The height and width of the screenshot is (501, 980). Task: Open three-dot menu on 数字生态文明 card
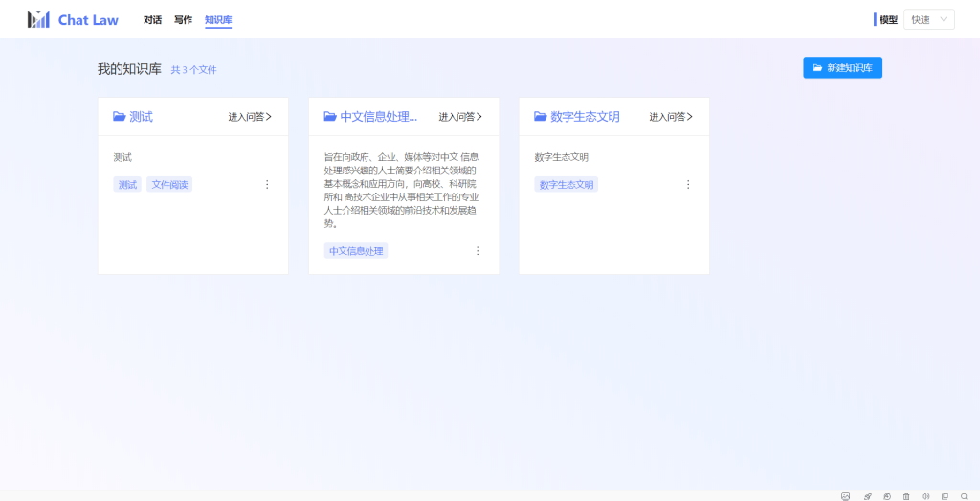(x=688, y=185)
